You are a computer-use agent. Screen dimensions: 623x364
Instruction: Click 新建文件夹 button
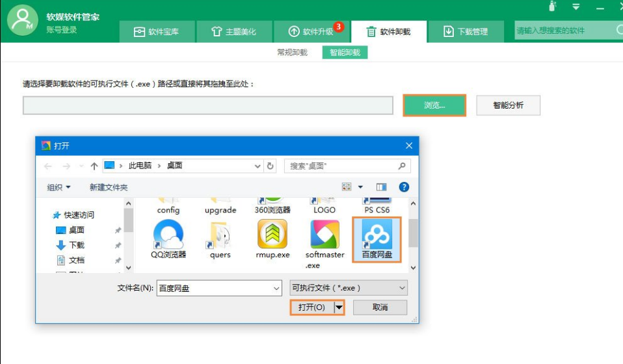(109, 187)
